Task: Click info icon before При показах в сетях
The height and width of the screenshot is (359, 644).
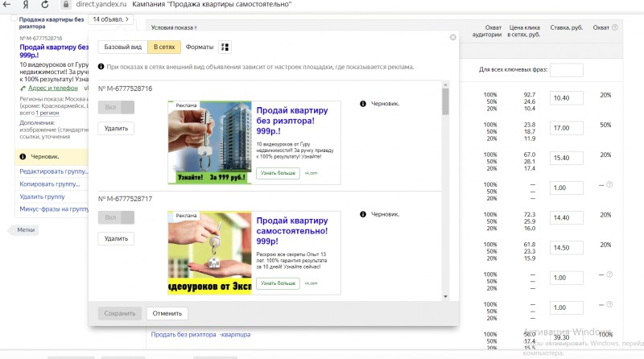Action: (x=101, y=67)
